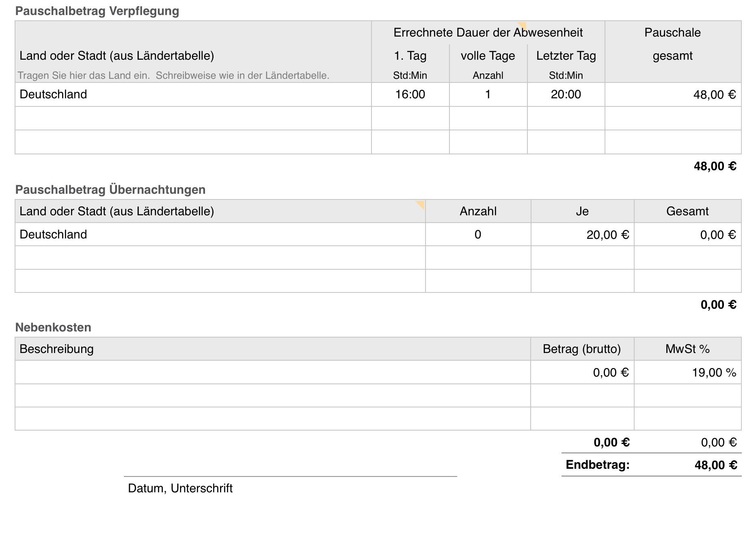Click the bold 48,00 € Verpflegung subtotal
756x550 pixels.
coord(715,166)
